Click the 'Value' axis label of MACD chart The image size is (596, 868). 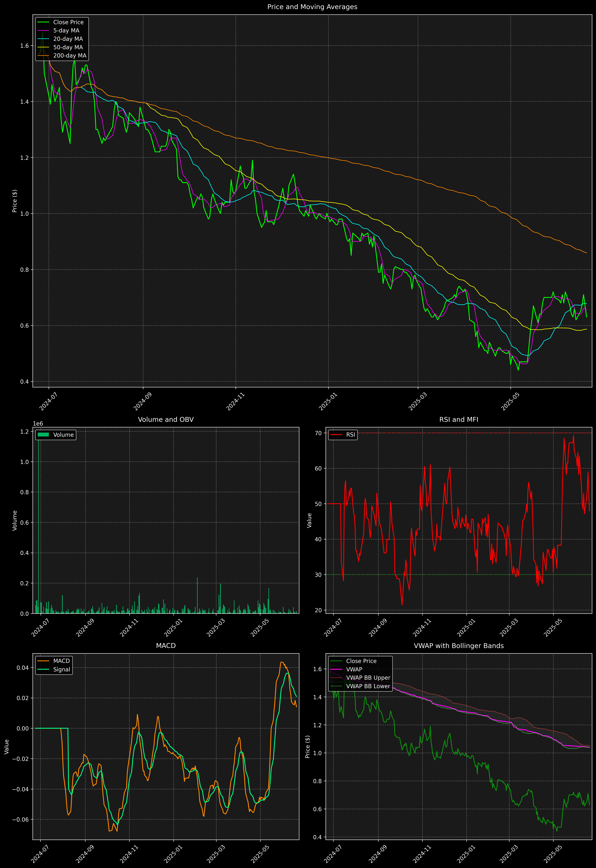[x=6, y=747]
